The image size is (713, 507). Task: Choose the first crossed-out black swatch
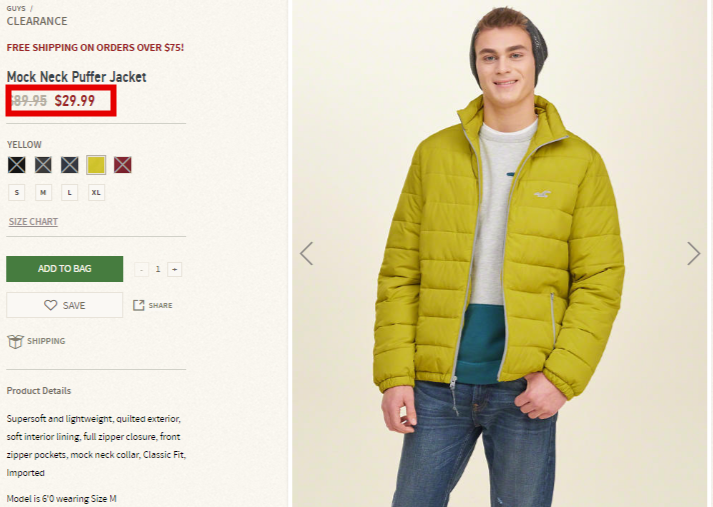pyautogui.click(x=16, y=165)
